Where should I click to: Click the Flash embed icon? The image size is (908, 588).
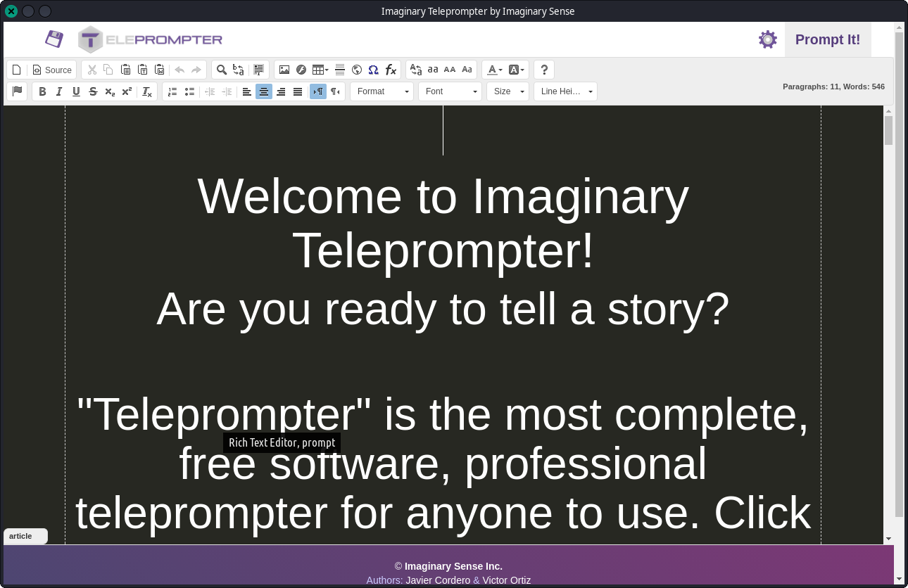point(301,70)
